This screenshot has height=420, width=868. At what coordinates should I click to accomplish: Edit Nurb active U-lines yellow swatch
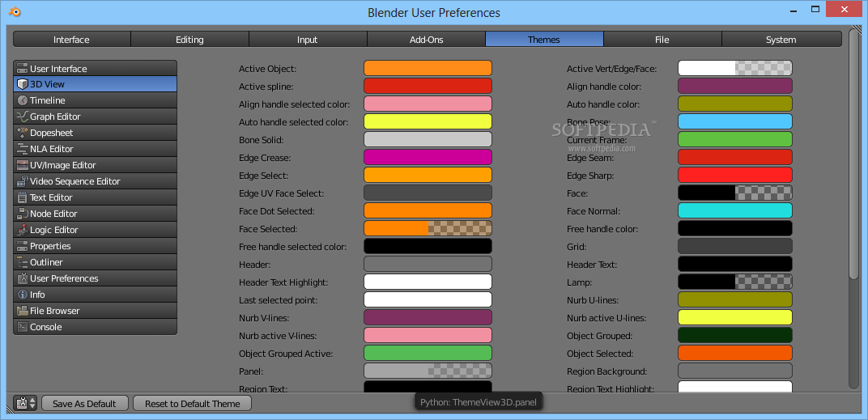click(x=735, y=317)
